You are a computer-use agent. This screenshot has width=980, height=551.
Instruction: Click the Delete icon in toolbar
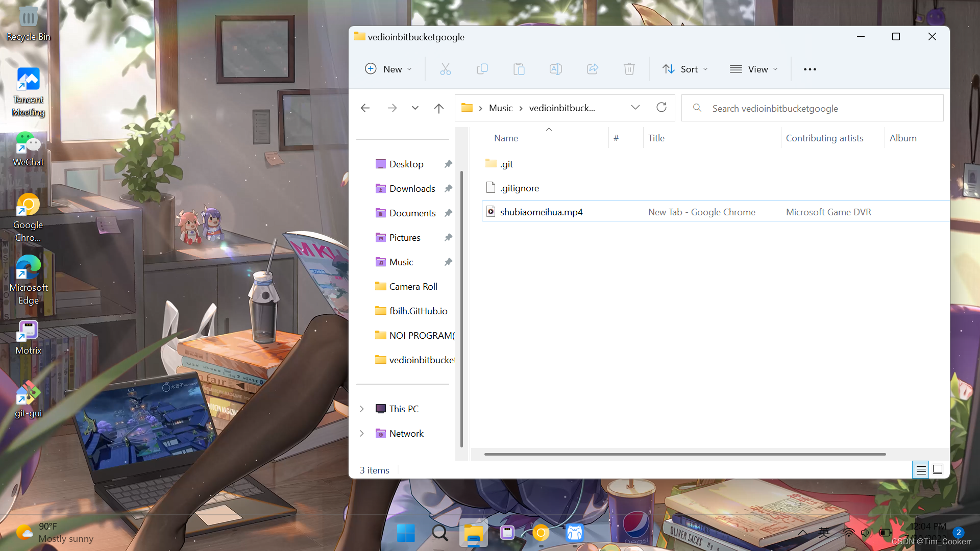coord(629,69)
